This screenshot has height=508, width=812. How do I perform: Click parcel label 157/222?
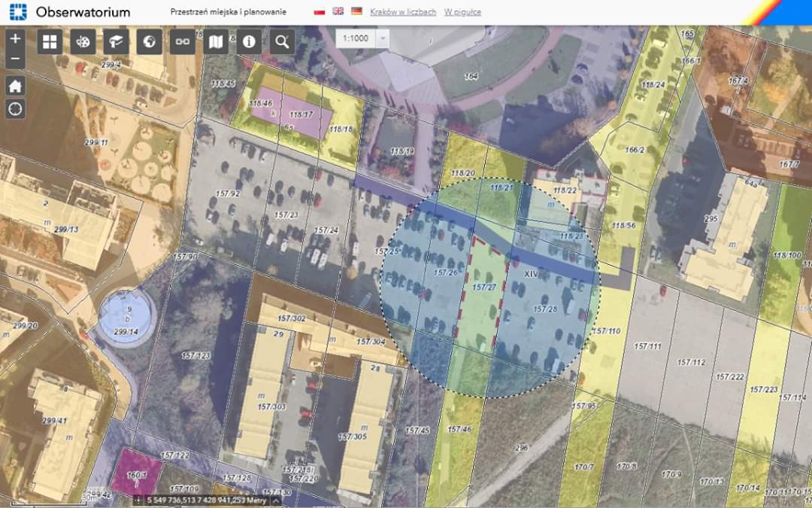pyautogui.click(x=730, y=377)
